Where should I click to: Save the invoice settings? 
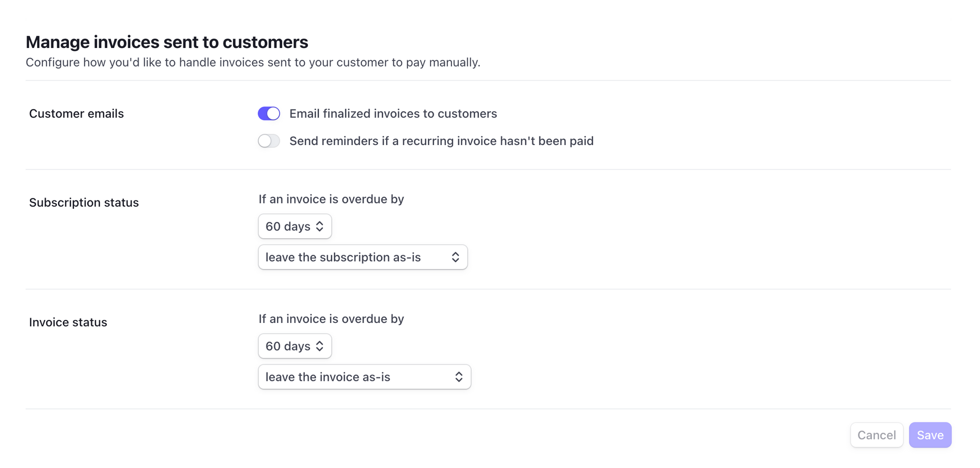pos(930,435)
